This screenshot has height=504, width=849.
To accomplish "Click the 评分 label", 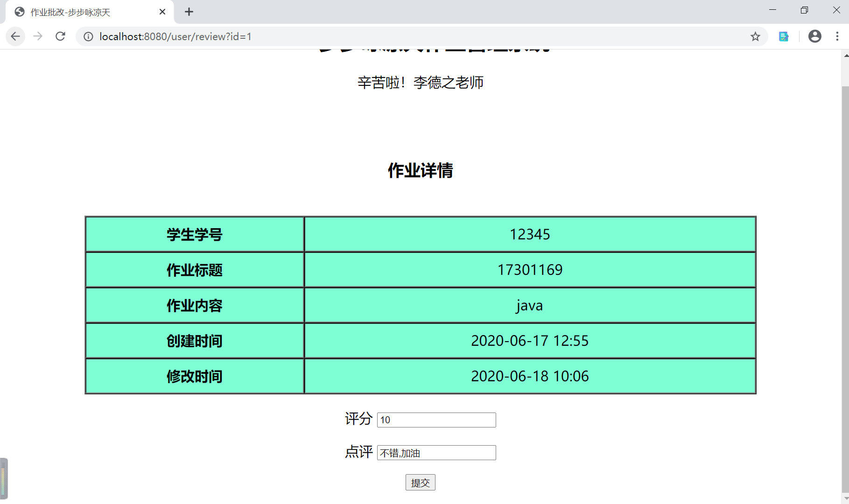I will (358, 419).
